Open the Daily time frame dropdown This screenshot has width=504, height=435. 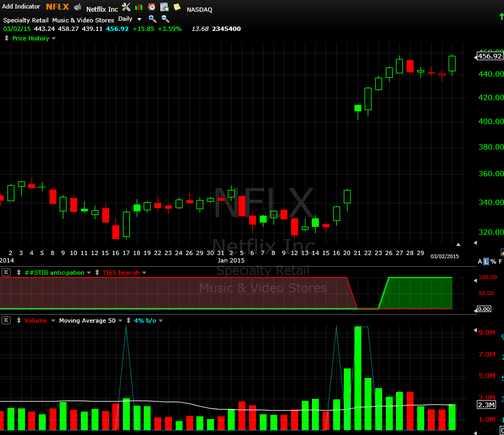(x=129, y=19)
